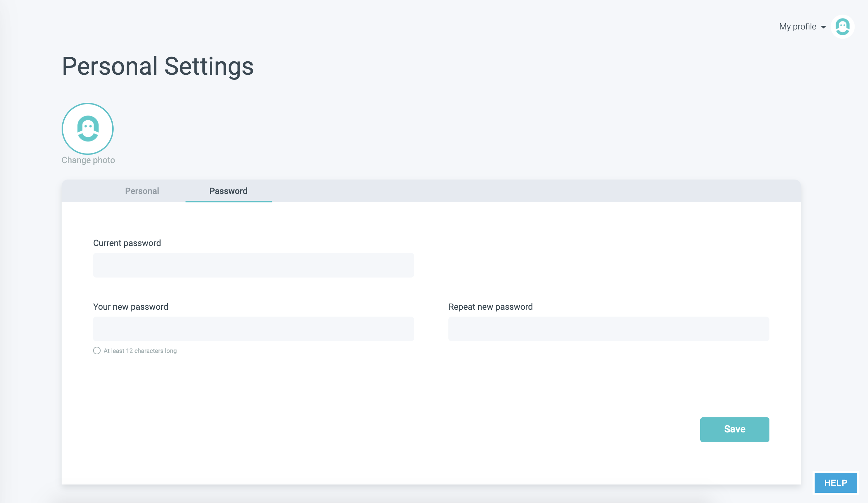Click the At least 12 characters long text

coord(140,351)
